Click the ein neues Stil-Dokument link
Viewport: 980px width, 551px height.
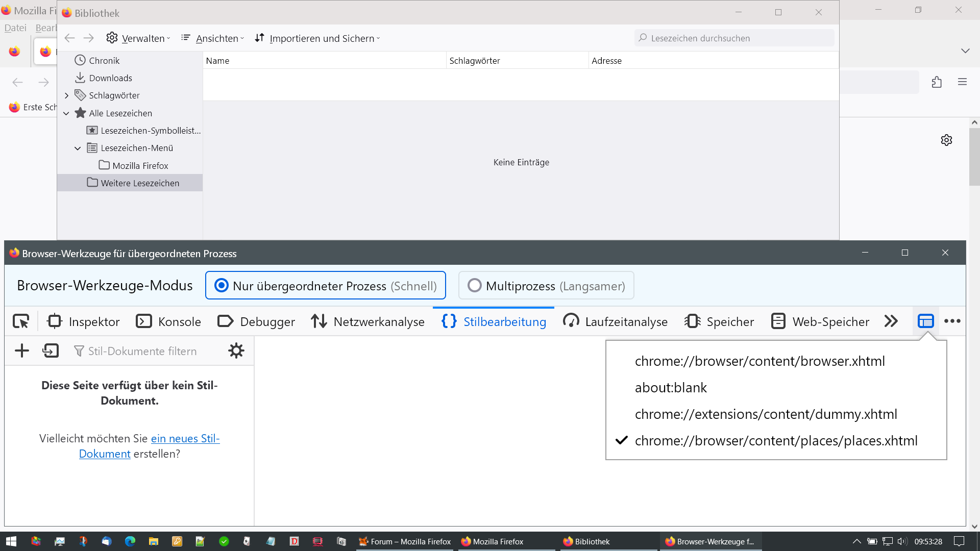[x=185, y=439]
